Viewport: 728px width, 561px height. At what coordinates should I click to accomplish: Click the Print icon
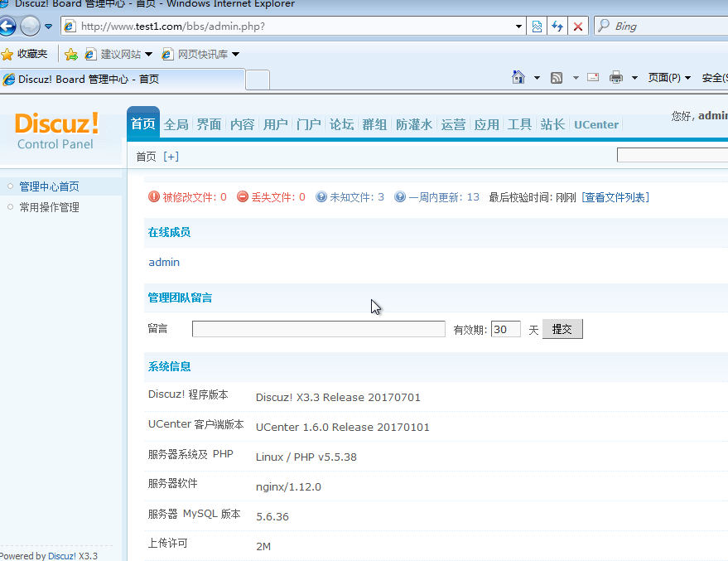tap(616, 78)
